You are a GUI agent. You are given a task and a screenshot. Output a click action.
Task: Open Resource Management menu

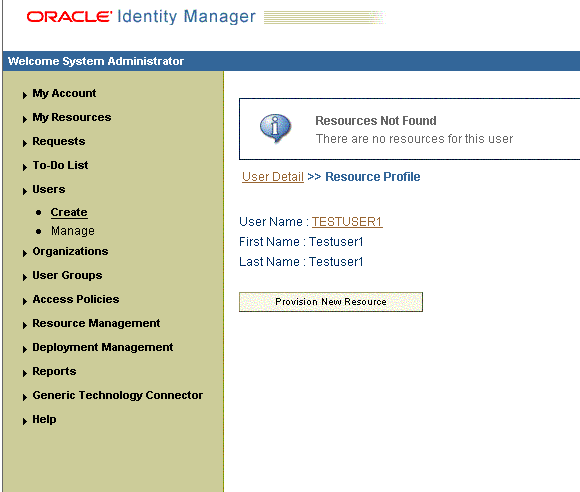point(96,323)
